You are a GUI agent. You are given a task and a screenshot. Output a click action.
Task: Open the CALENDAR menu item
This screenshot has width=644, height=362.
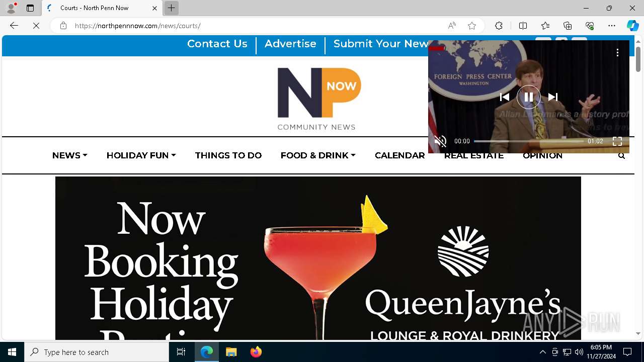[400, 155]
